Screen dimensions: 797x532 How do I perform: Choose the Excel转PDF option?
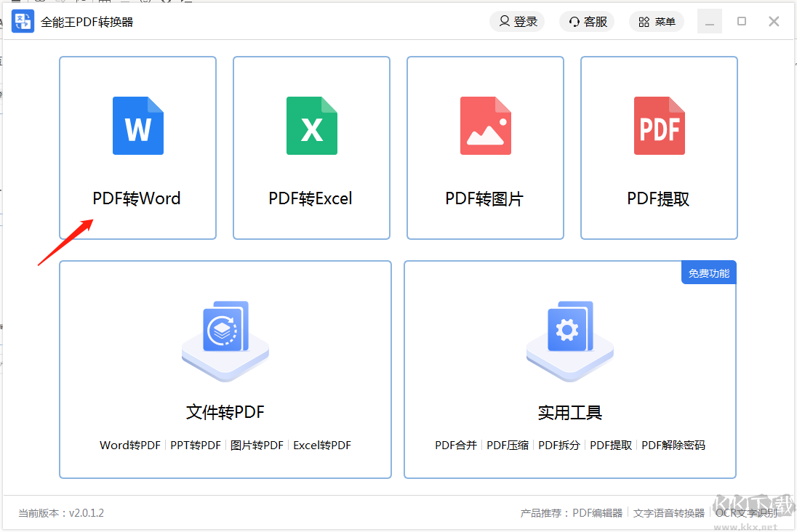click(x=322, y=446)
